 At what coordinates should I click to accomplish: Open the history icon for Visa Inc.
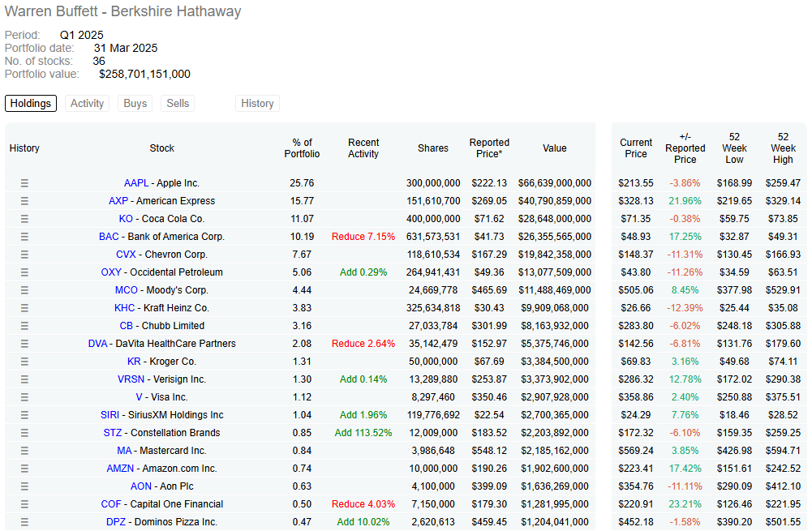click(x=24, y=397)
